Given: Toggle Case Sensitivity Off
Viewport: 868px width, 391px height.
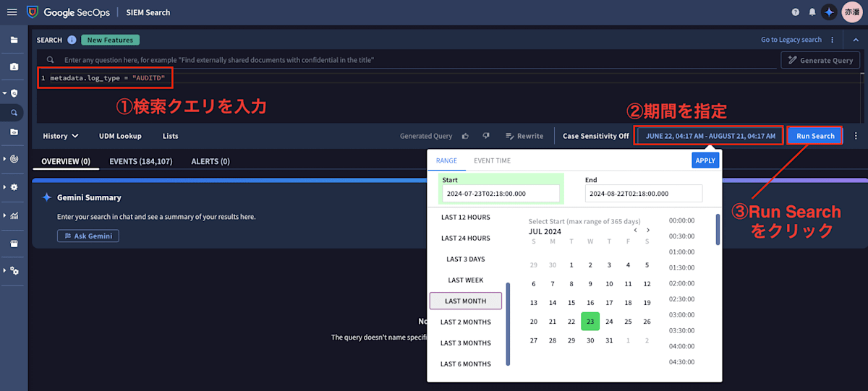Looking at the screenshot, I should point(595,136).
